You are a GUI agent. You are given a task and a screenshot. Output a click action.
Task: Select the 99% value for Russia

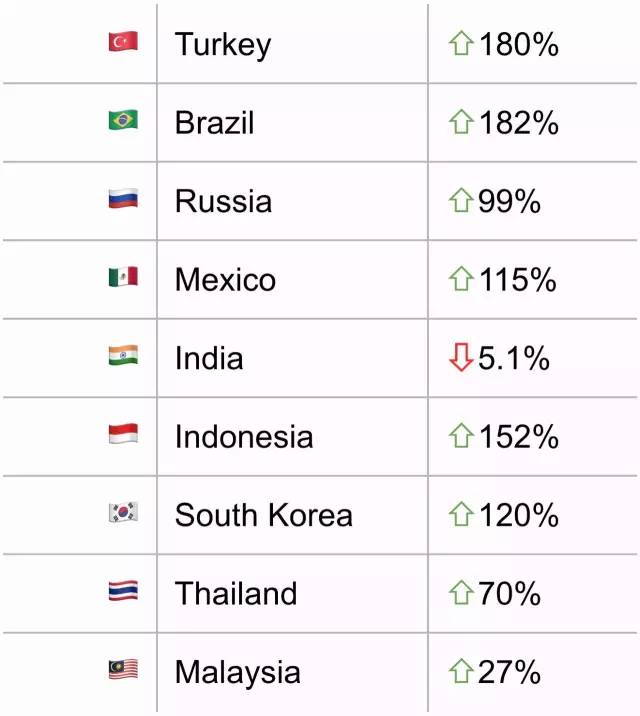(509, 201)
